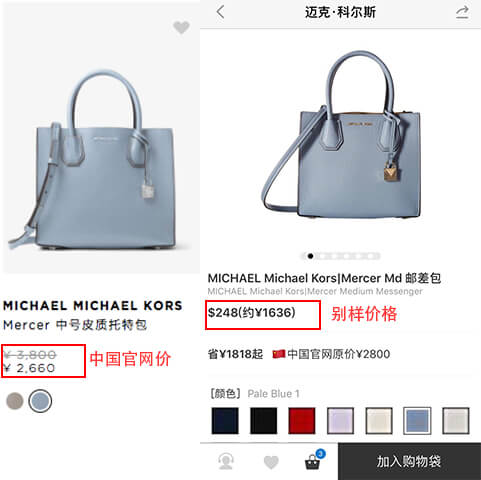
Task: Tap the back arrow in the header
Action: tap(220, 12)
